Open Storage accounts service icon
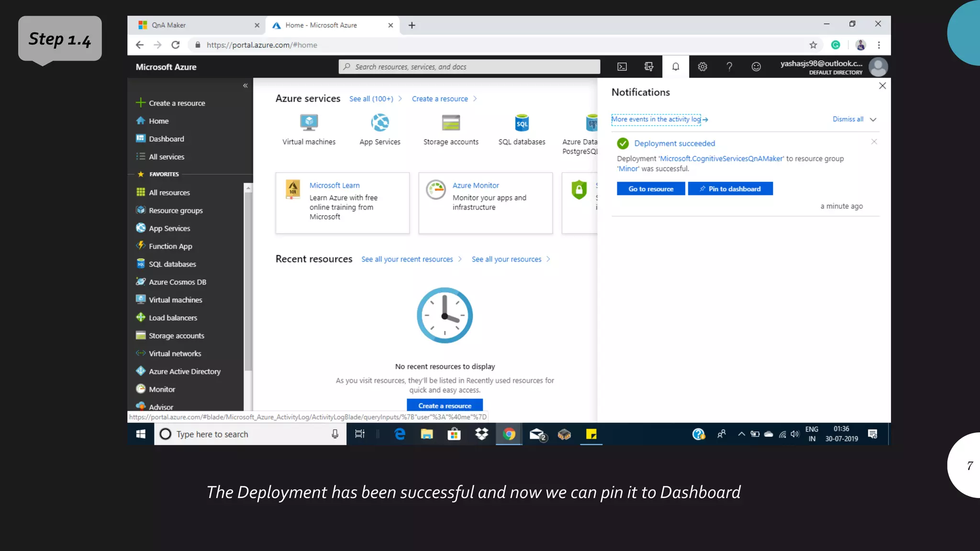Viewport: 980px width, 551px height. coord(451,123)
